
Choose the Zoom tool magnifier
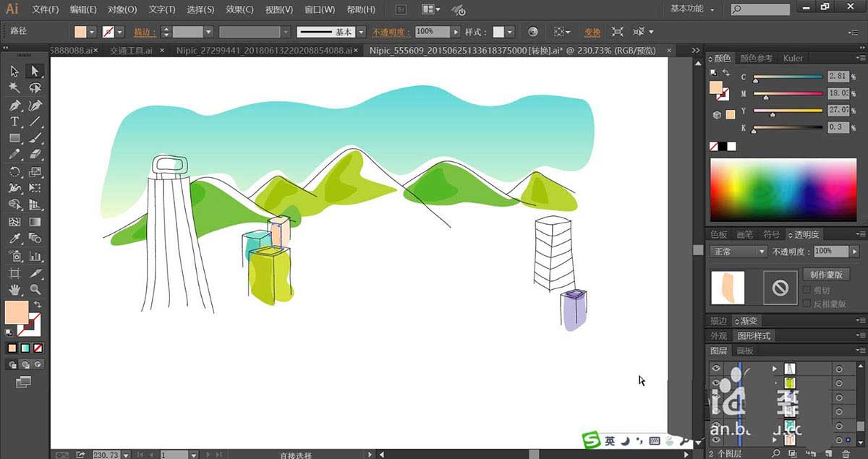(35, 289)
